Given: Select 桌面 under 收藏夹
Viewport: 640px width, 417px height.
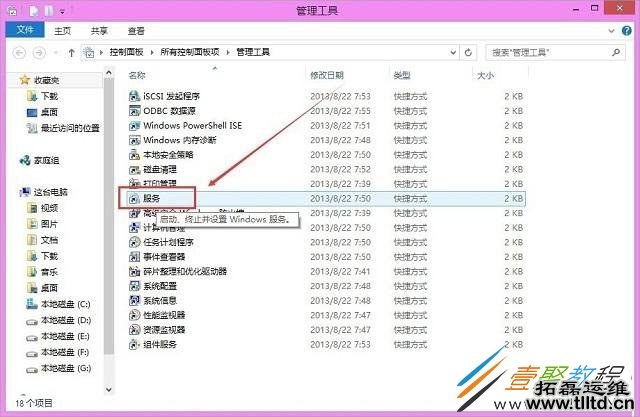Looking at the screenshot, I should coord(49,112).
